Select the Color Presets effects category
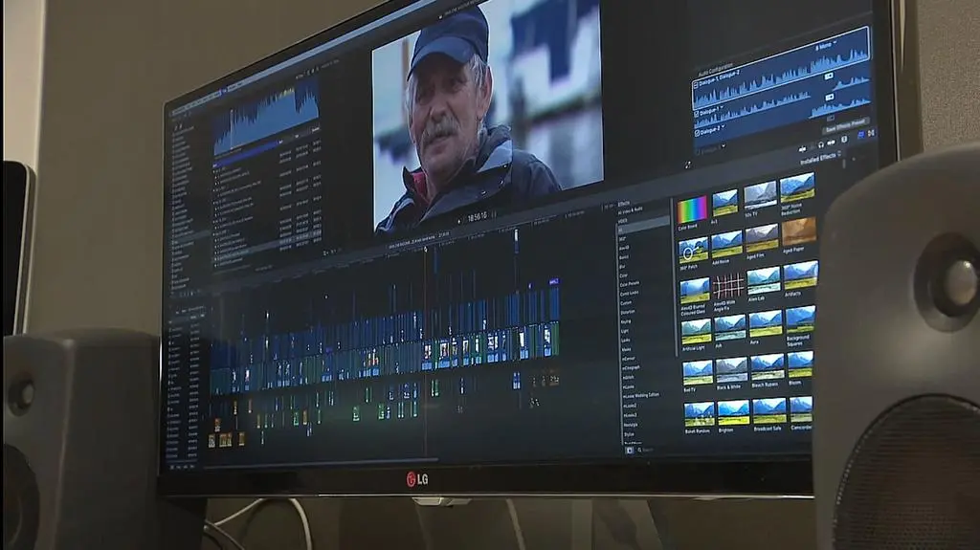The width and height of the screenshot is (980, 550). click(x=629, y=283)
